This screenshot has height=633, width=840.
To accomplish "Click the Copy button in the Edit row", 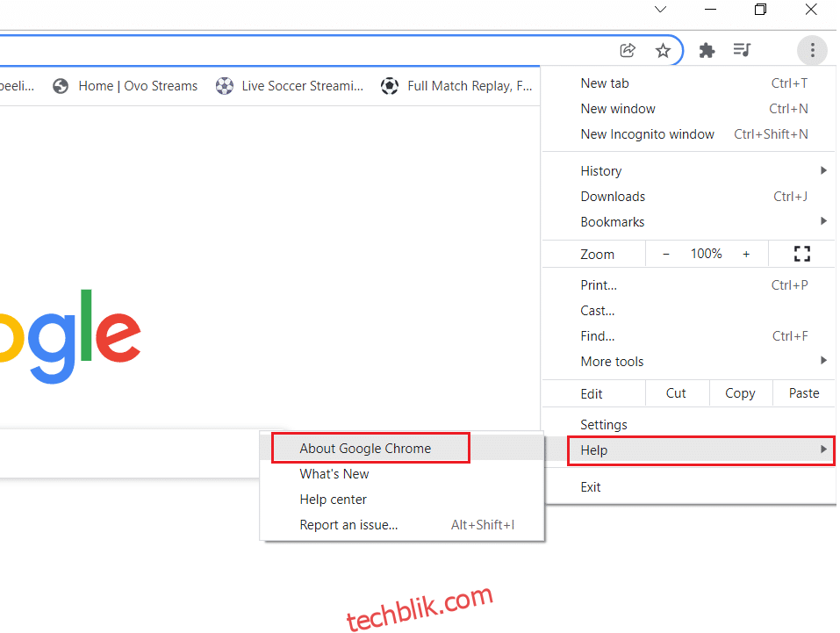I will click(740, 393).
